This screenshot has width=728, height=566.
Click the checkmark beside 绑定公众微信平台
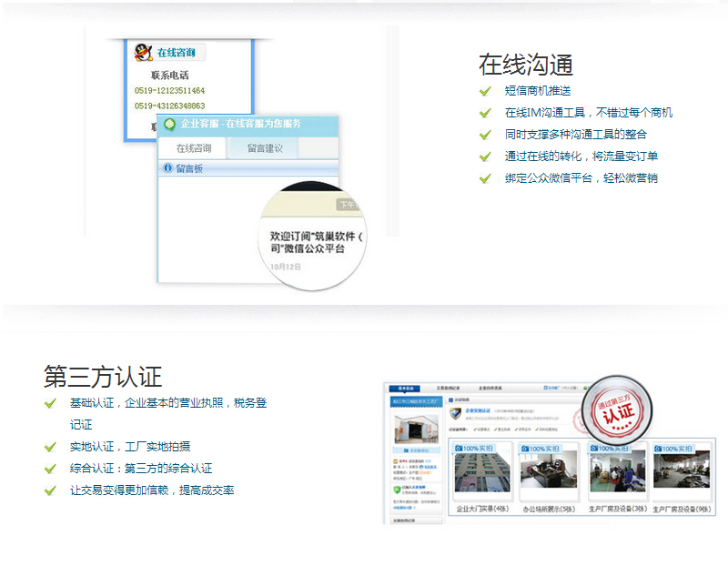click(x=485, y=178)
